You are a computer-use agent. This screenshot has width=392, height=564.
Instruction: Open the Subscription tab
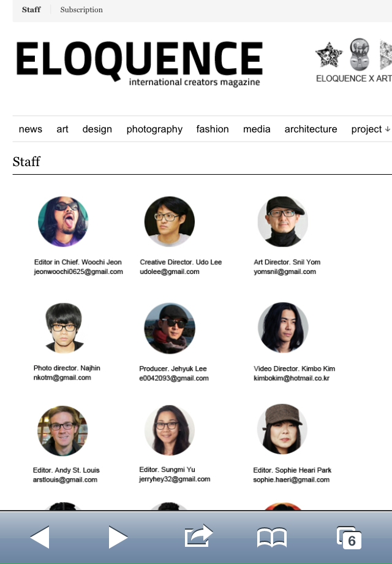point(81,10)
